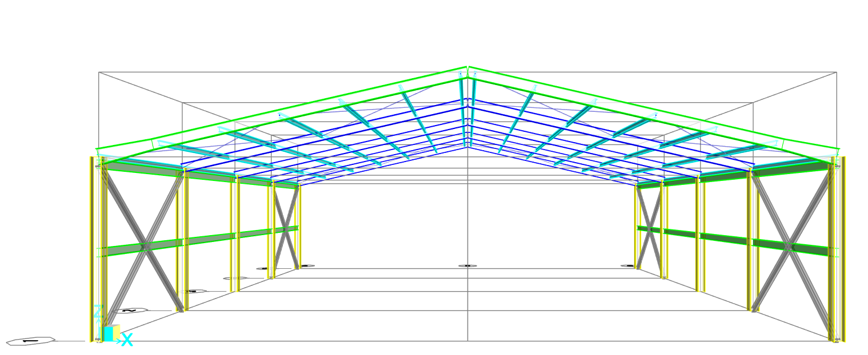Click the roof ridge apex node
The height and width of the screenshot is (355, 868).
coord(467,68)
